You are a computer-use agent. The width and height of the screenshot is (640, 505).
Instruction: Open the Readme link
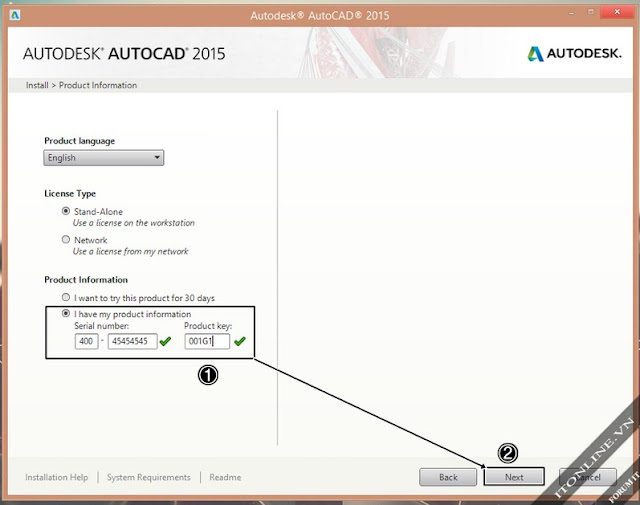pos(225,477)
